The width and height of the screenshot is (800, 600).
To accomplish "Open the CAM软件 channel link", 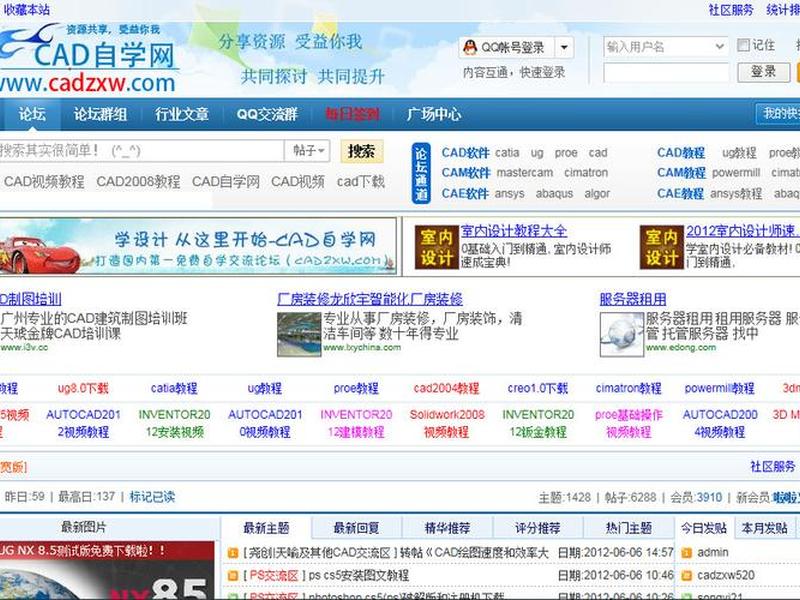I will pyautogui.click(x=466, y=173).
